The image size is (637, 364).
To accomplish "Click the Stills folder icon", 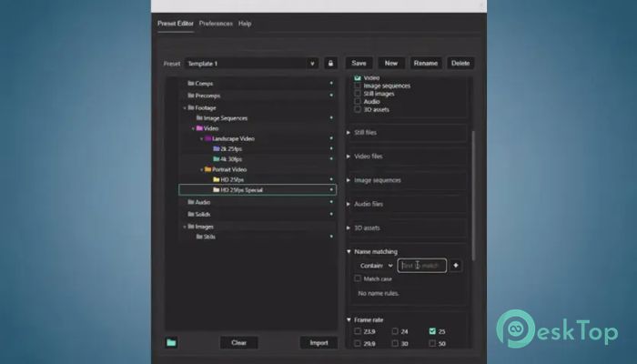I will (199, 237).
